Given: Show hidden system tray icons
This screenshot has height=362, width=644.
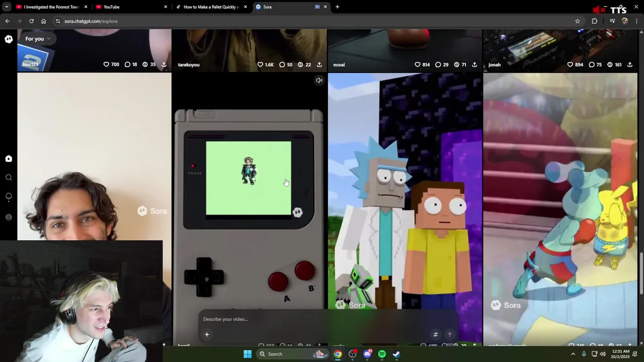Looking at the screenshot, I should coord(573,354).
